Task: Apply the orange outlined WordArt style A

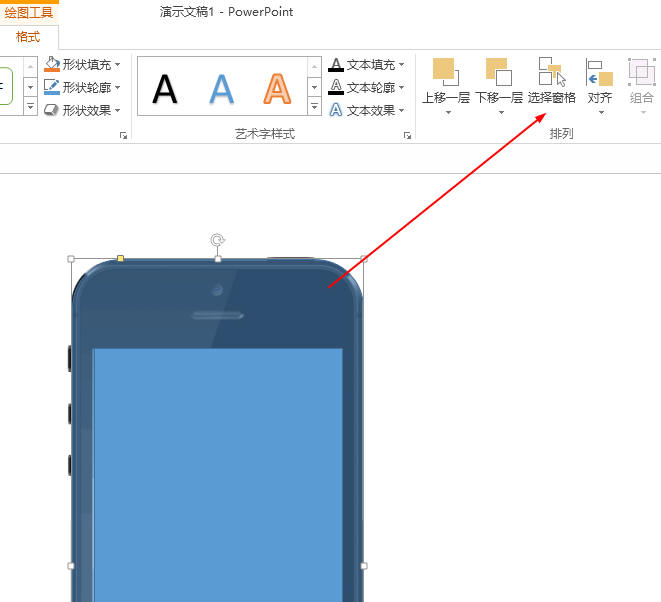Action: pyautogui.click(x=277, y=89)
